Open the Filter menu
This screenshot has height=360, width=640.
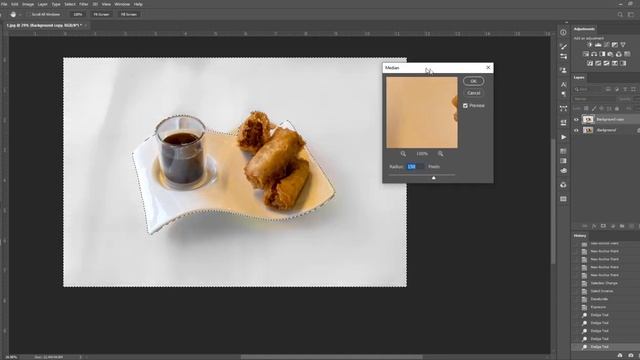coord(84,4)
